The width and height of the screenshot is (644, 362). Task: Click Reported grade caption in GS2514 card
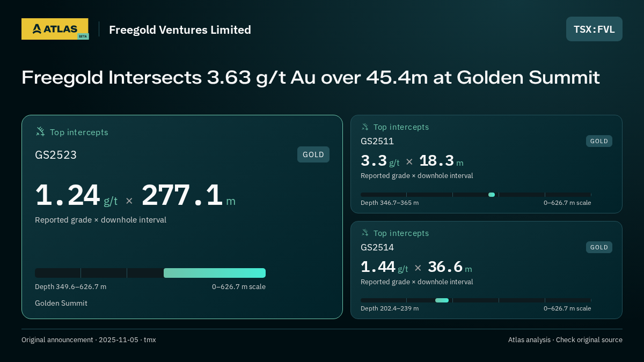coord(417,282)
